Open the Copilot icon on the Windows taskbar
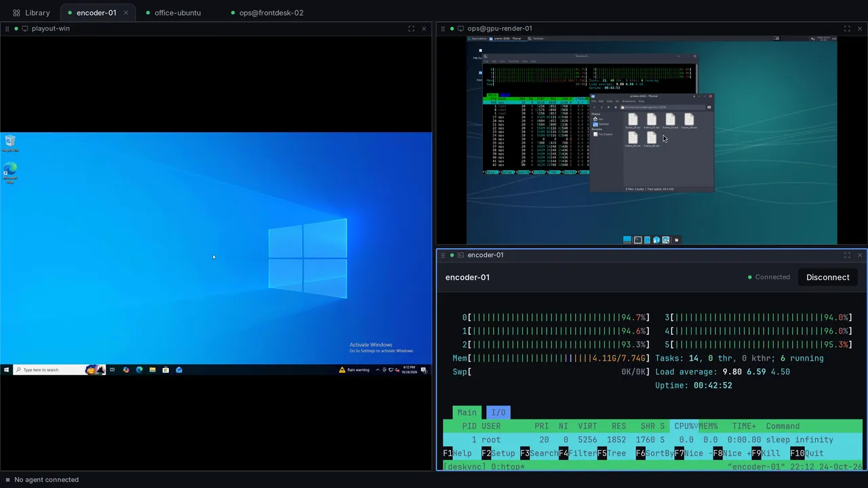 click(x=126, y=370)
